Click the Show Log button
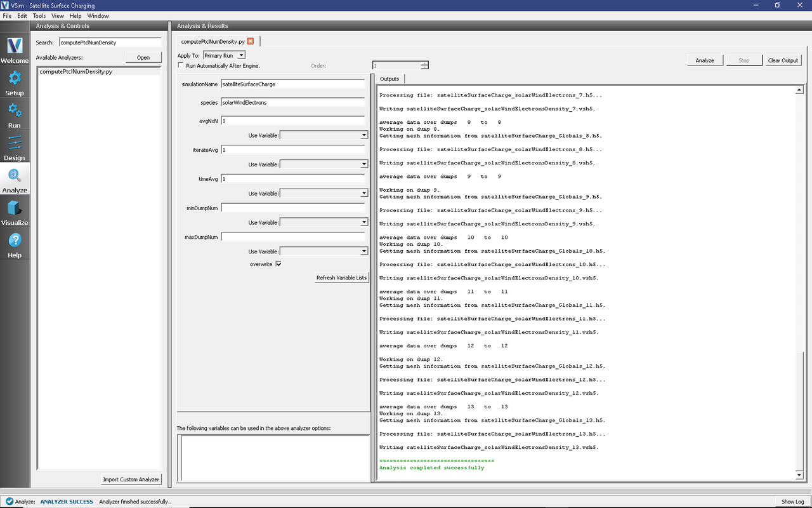Image resolution: width=812 pixels, height=508 pixels. (x=792, y=502)
